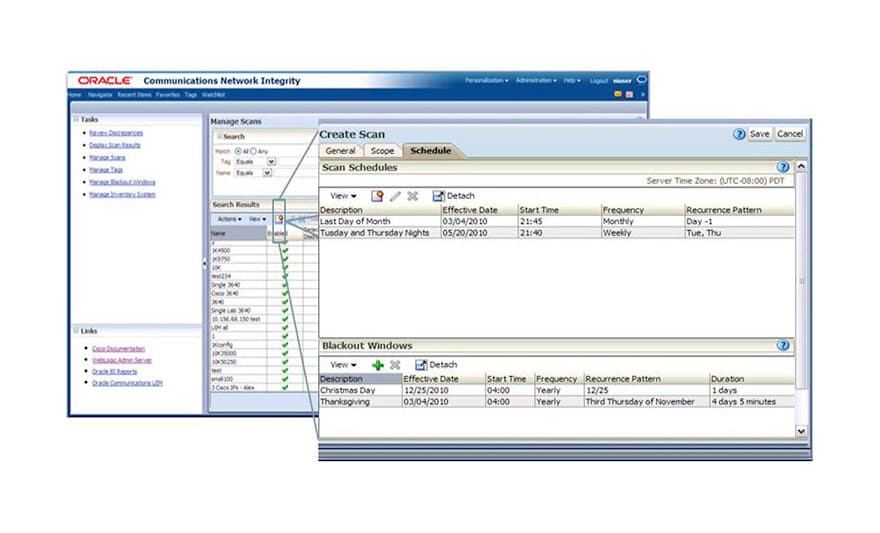Click the Save button
This screenshot has width=880, height=533.
[x=759, y=134]
